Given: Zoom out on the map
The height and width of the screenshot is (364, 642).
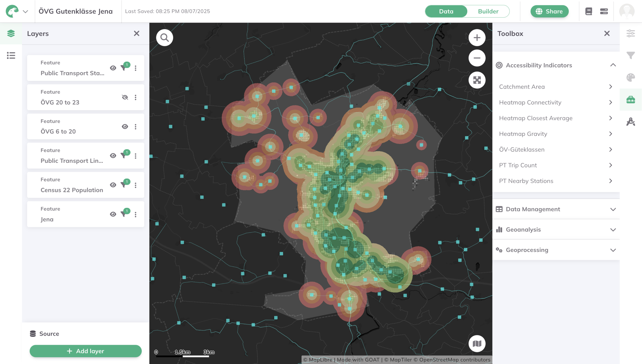Looking at the screenshot, I should pyautogui.click(x=477, y=58).
